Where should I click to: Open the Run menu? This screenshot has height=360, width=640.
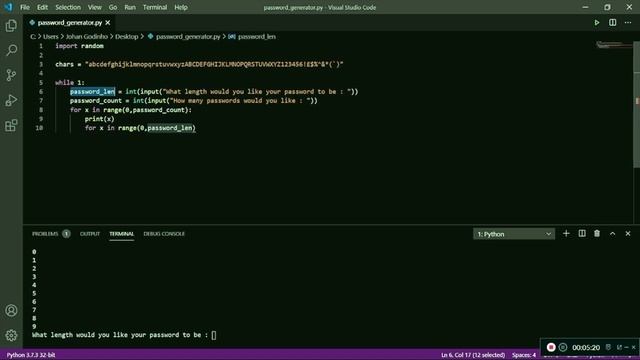[130, 7]
